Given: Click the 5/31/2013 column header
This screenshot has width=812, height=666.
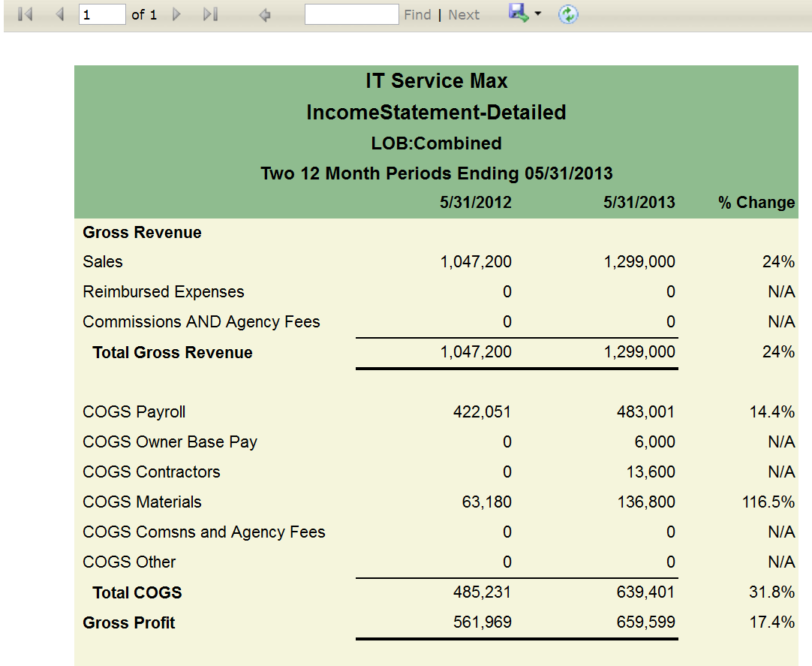Looking at the screenshot, I should 639,203.
